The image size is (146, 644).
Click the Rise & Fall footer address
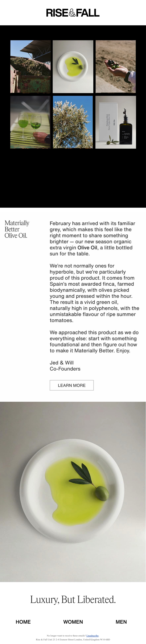[73, 639]
